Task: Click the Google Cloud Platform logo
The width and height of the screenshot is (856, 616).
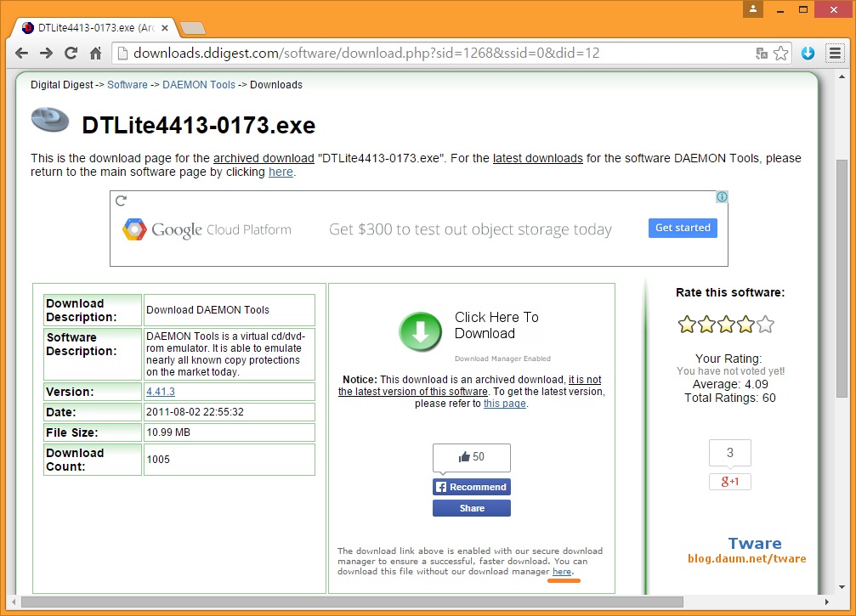Action: (207, 229)
